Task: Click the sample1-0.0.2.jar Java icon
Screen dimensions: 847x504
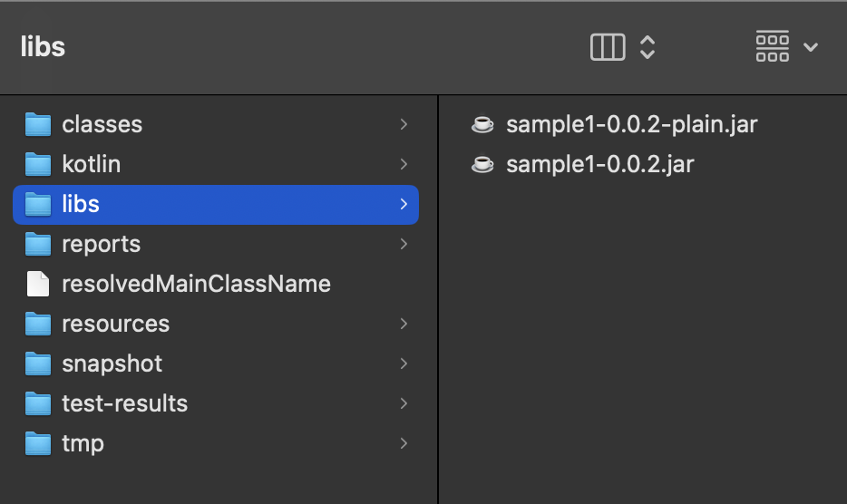Action: [x=483, y=164]
